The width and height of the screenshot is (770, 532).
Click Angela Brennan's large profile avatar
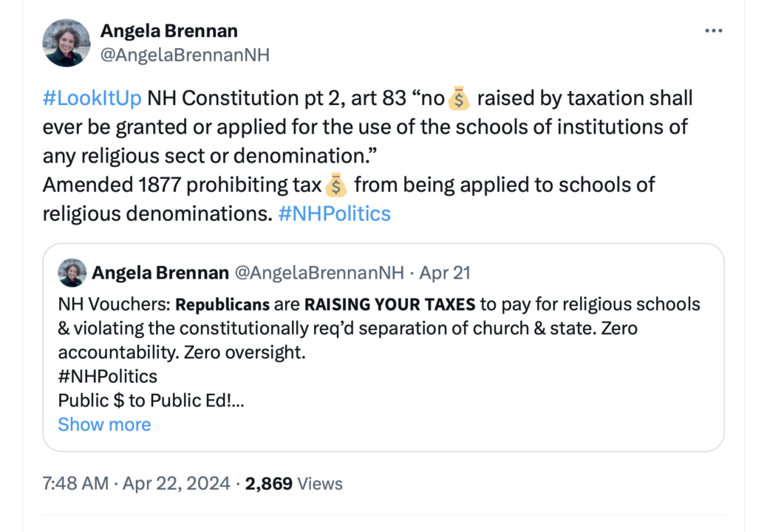pos(67,43)
